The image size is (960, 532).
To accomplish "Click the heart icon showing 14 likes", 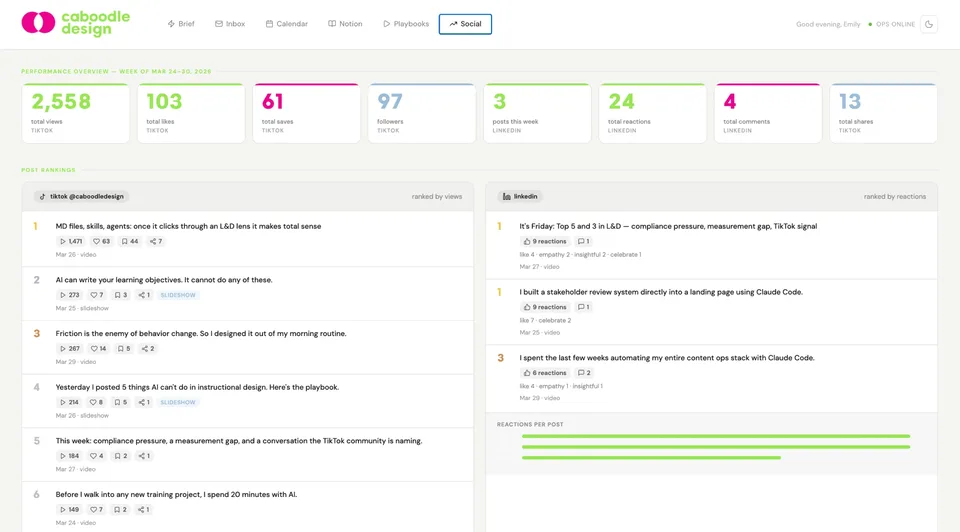I will [94, 349].
